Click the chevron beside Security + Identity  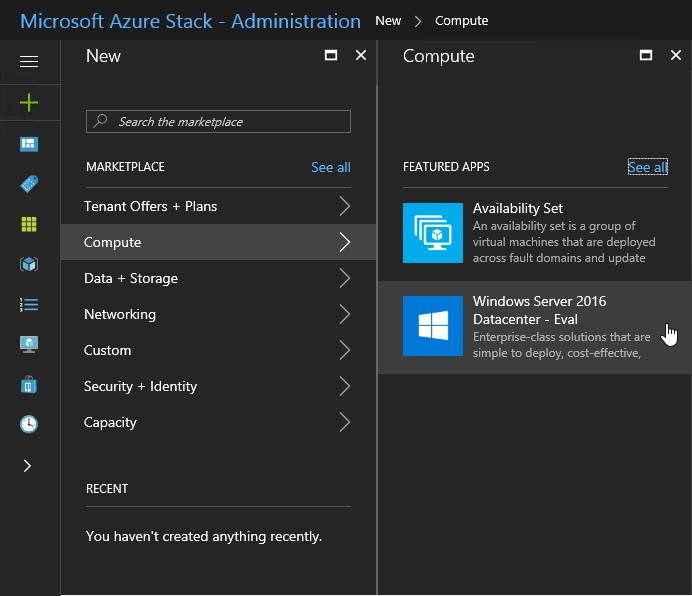[345, 386]
